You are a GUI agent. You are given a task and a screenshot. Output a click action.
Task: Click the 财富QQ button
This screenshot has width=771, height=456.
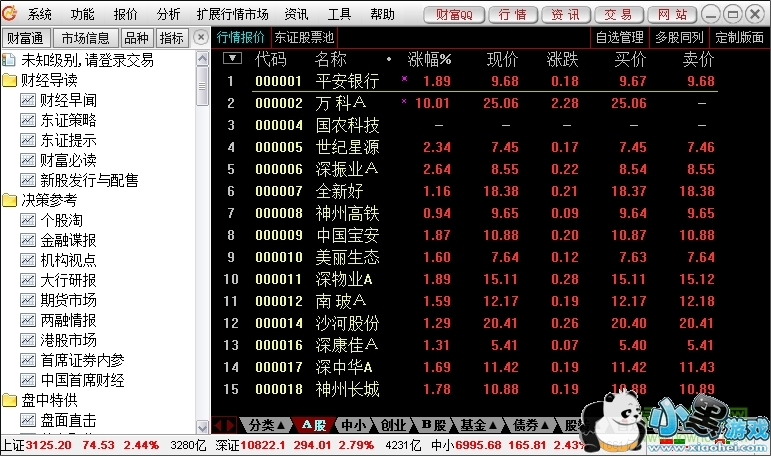454,15
